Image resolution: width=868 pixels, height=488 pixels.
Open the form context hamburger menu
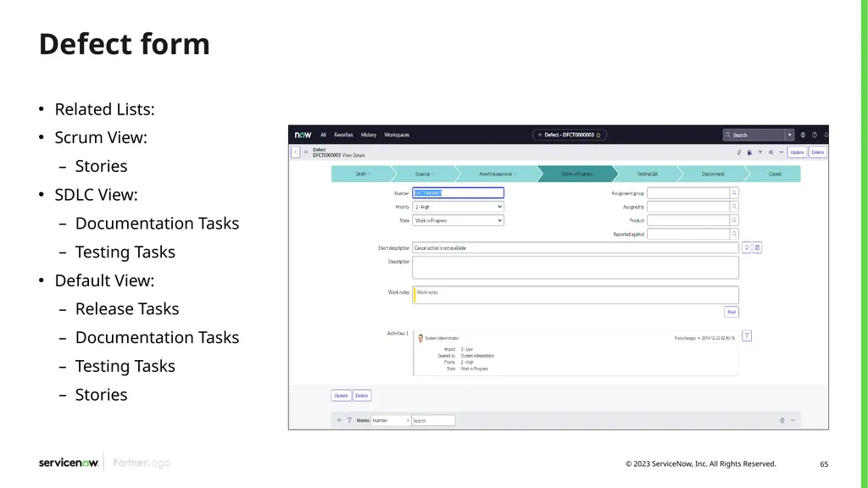305,152
